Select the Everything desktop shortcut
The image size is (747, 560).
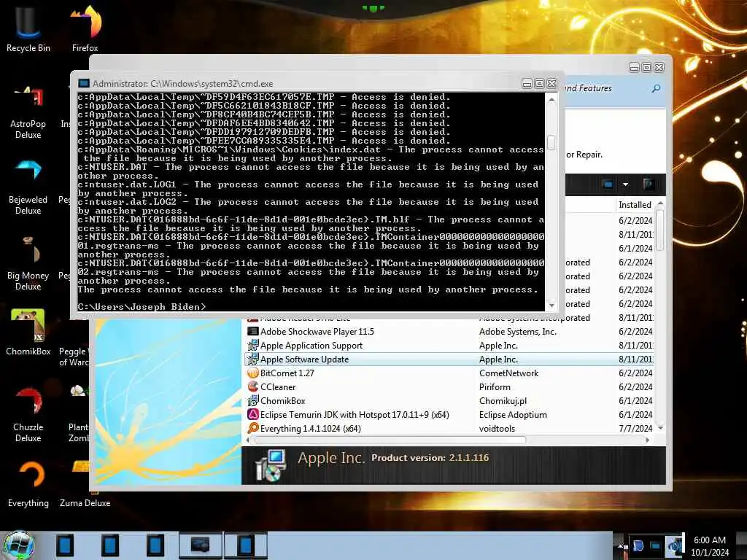(x=28, y=484)
